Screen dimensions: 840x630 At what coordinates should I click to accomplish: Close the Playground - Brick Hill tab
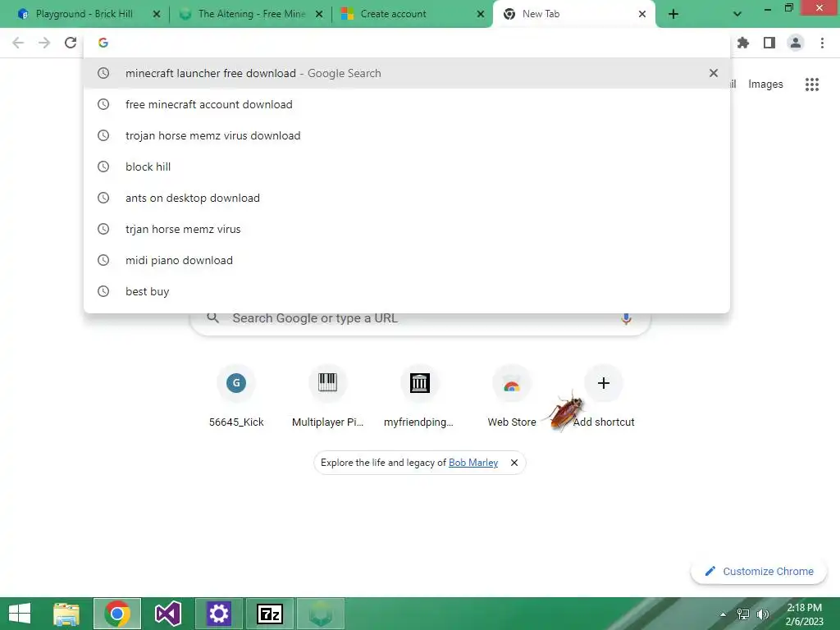point(157,15)
